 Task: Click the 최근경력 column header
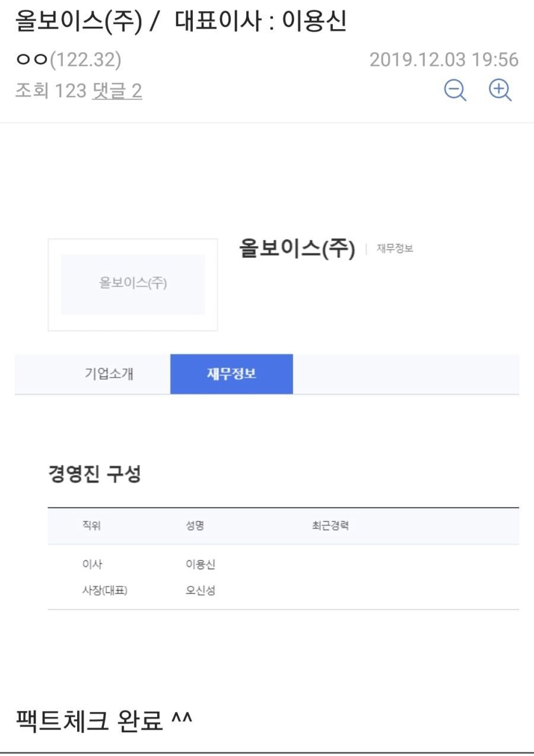click(x=330, y=526)
